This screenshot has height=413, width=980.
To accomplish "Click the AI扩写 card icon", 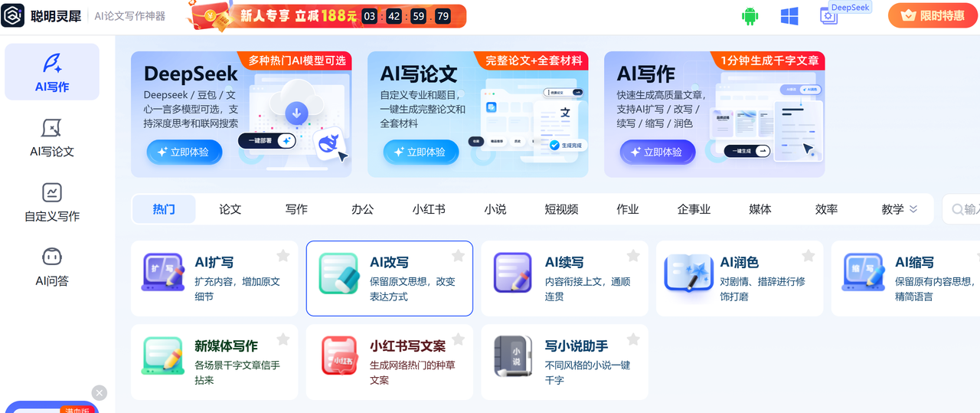I will click(x=163, y=272).
